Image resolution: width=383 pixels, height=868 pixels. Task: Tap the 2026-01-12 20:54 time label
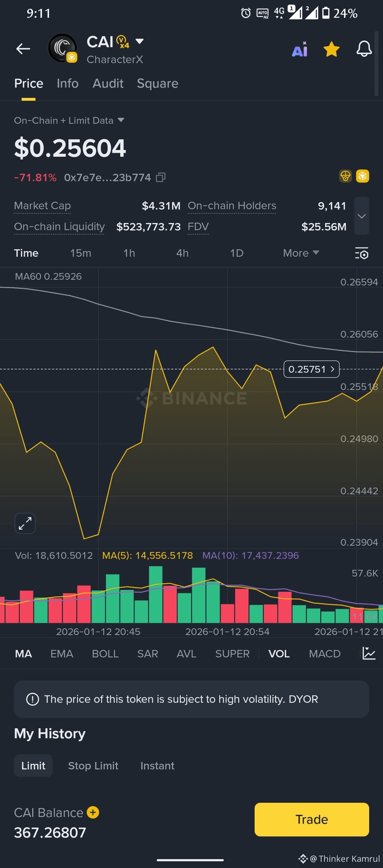(227, 631)
